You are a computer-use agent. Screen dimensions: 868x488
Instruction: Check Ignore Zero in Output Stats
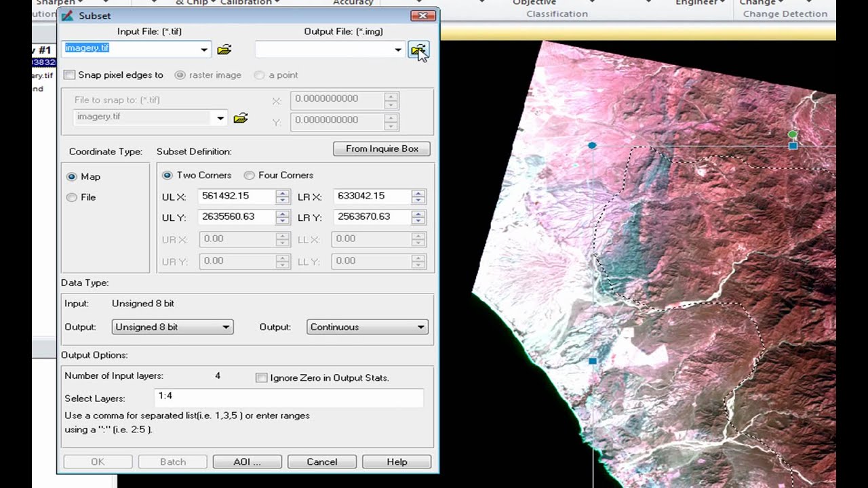tap(261, 378)
